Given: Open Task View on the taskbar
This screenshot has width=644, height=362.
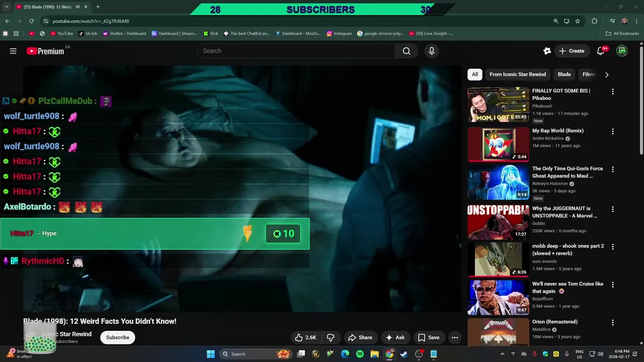Looking at the screenshot, I should click(301, 354).
